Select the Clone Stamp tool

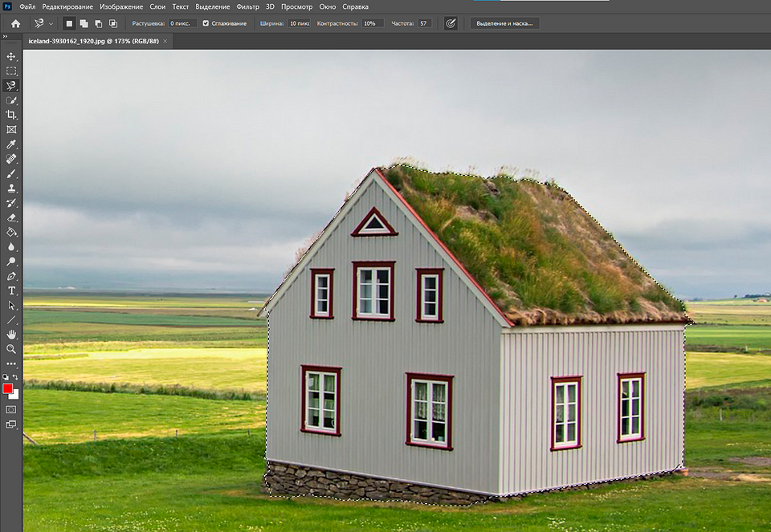(x=11, y=189)
